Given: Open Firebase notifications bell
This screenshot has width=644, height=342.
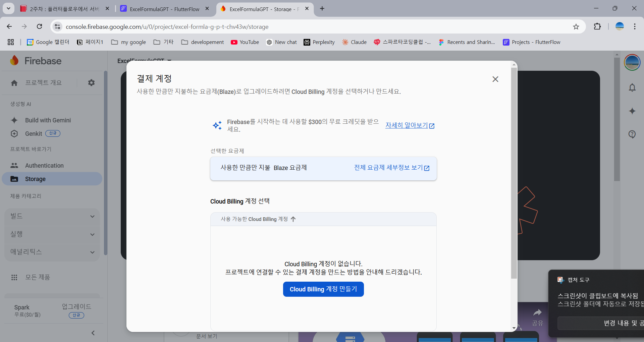Looking at the screenshot, I should coord(632,88).
